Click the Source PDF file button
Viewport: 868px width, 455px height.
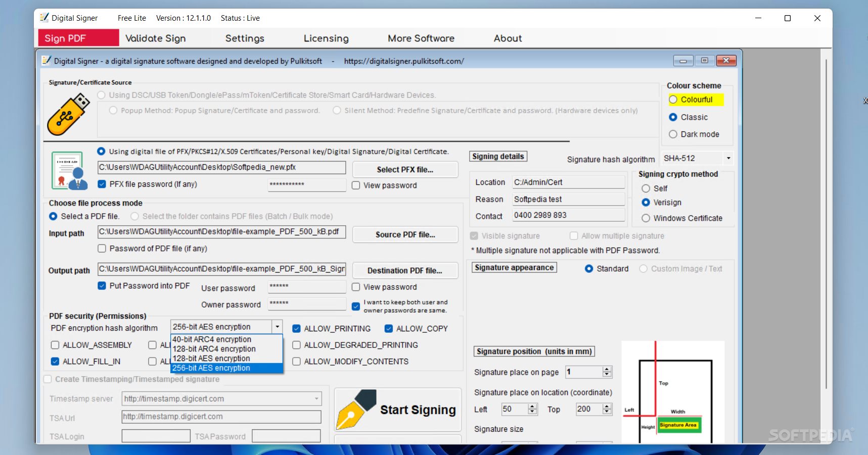coord(405,235)
